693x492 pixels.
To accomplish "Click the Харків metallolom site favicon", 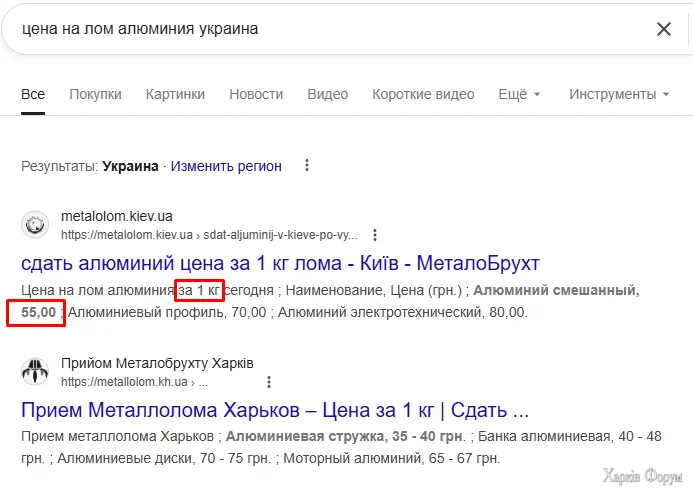I will [x=35, y=371].
